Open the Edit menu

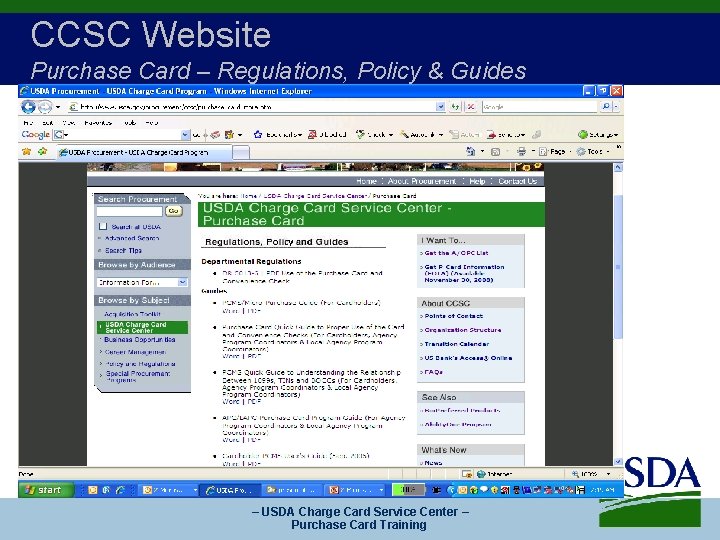pos(48,123)
